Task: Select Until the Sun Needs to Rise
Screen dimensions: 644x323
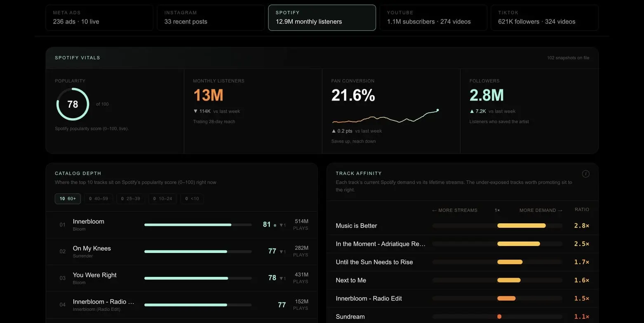Action: [374, 262]
